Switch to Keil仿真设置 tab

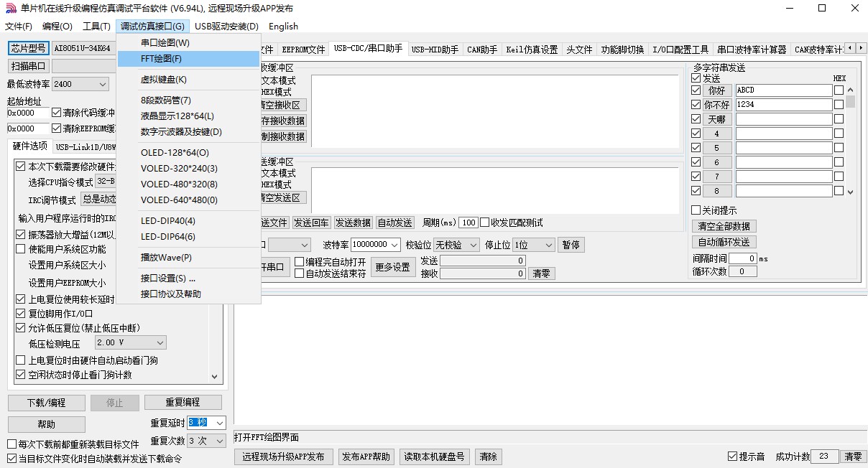point(532,50)
